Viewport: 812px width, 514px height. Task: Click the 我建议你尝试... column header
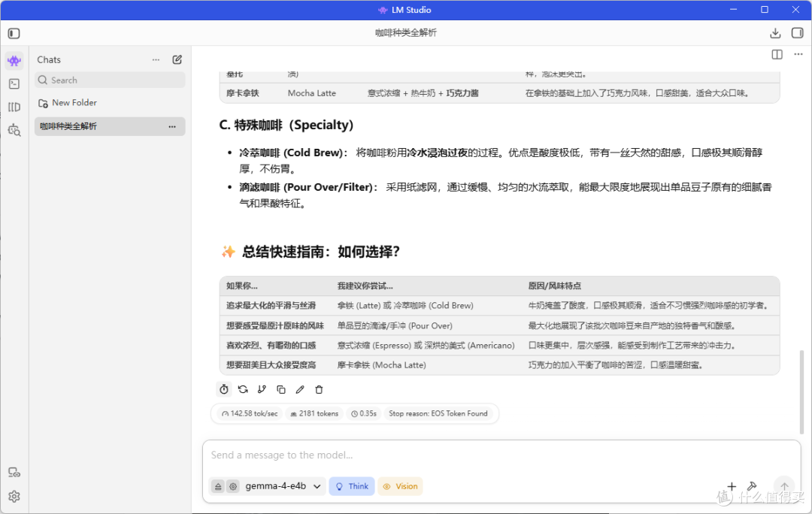click(365, 286)
